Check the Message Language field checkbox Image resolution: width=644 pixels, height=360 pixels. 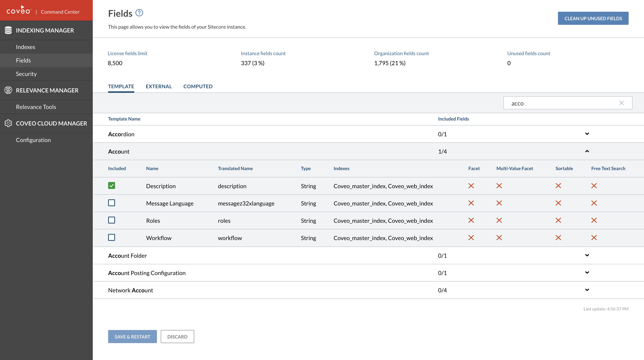pyautogui.click(x=112, y=203)
